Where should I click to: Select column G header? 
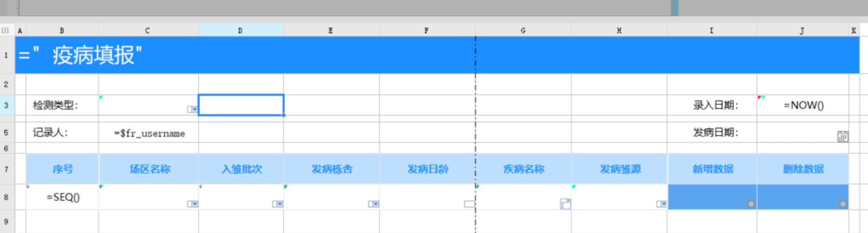pyautogui.click(x=523, y=31)
